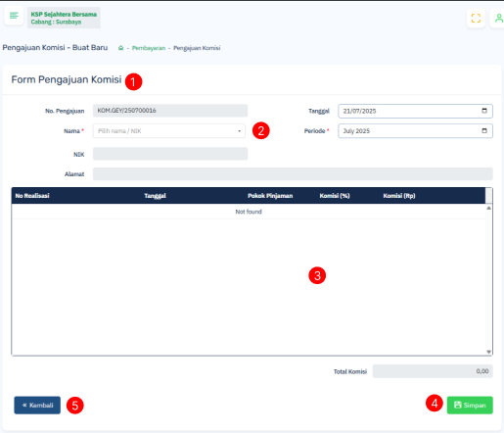The image size is (504, 433).
Task: Click the Total Komisi field
Action: coord(433,371)
